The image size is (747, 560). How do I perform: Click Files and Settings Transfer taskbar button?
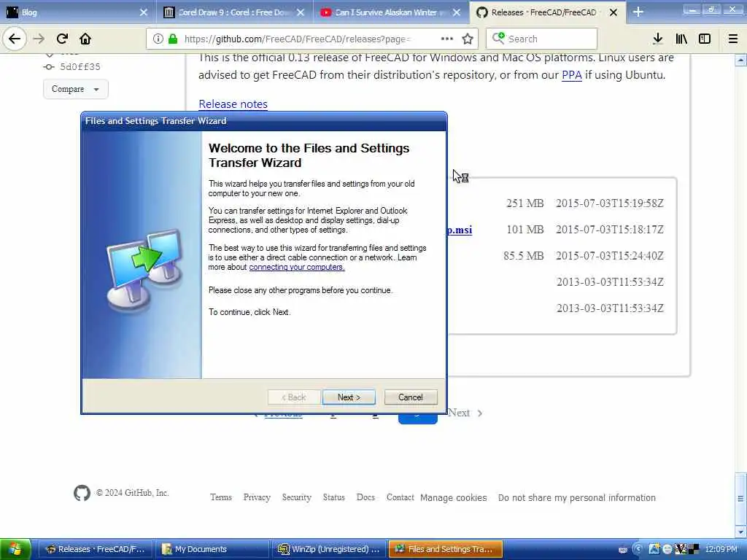(x=446, y=549)
